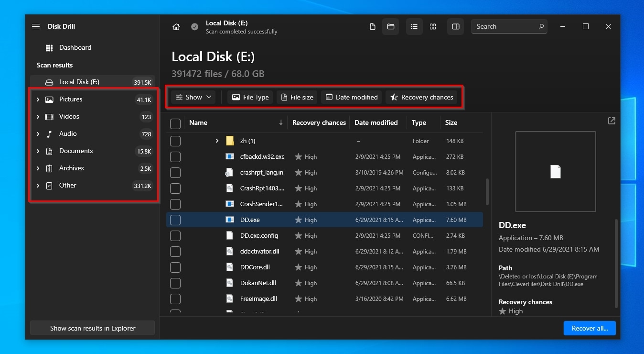Click the scan completed checkmark status icon
The height and width of the screenshot is (354, 644).
(195, 27)
